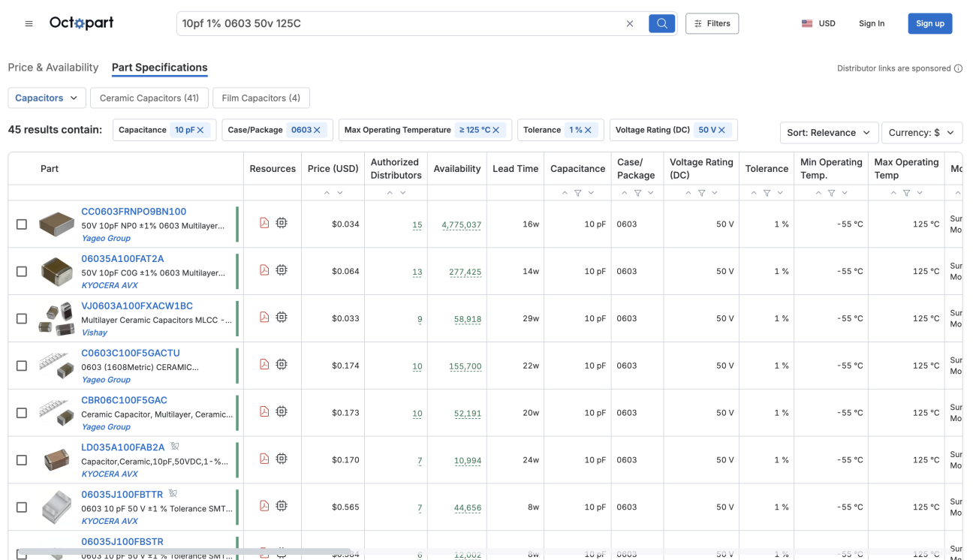Select the Part Specifications tab
976x560 pixels.
click(160, 68)
